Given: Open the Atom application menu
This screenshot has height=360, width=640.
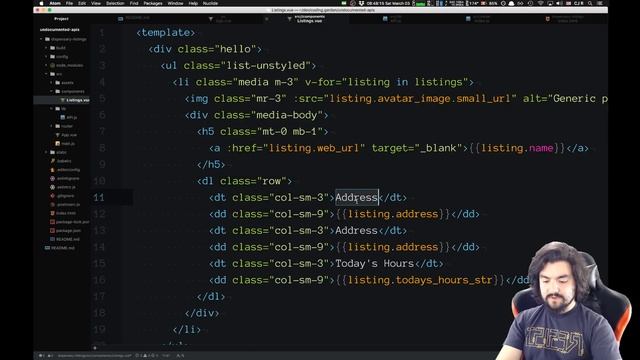Looking at the screenshot, I should tap(55, 3).
